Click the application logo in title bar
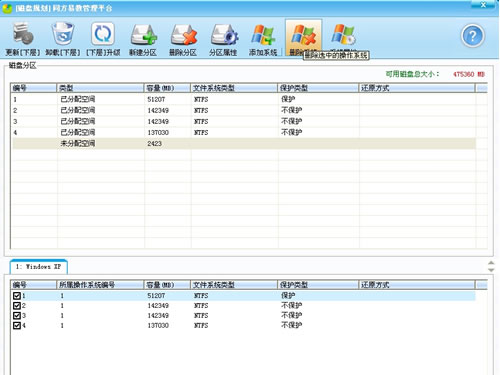This screenshot has width=500, height=375. (x=7, y=8)
